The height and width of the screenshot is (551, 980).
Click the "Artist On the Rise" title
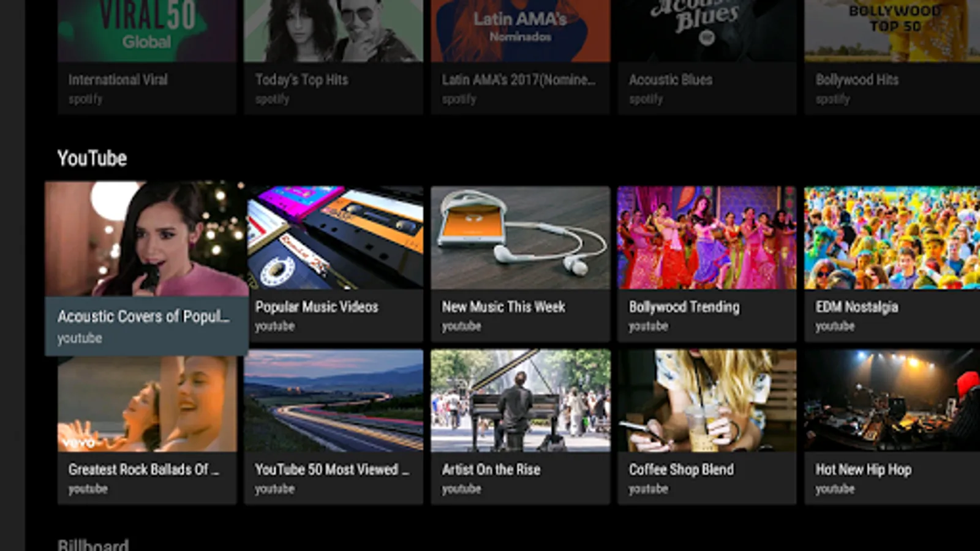pos(492,470)
